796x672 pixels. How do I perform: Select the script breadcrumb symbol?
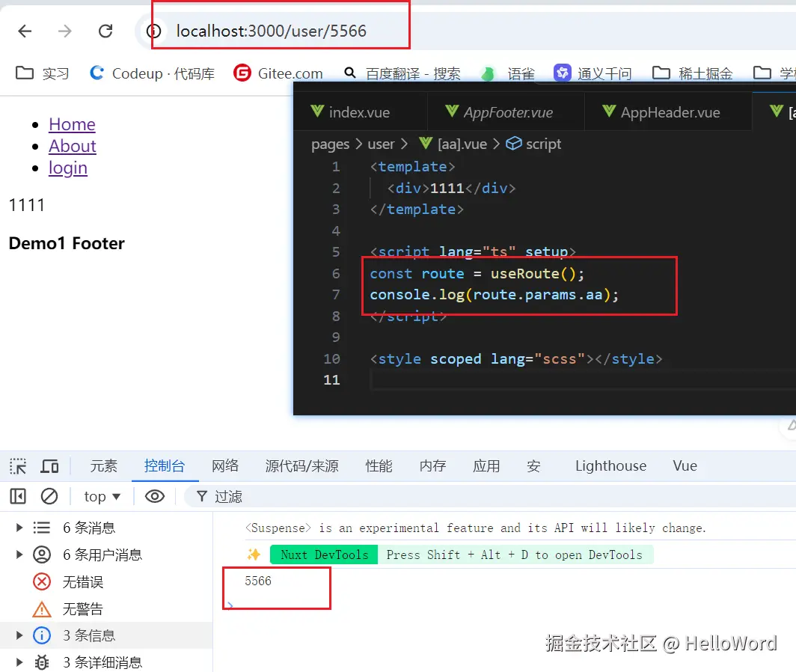pyautogui.click(x=533, y=144)
